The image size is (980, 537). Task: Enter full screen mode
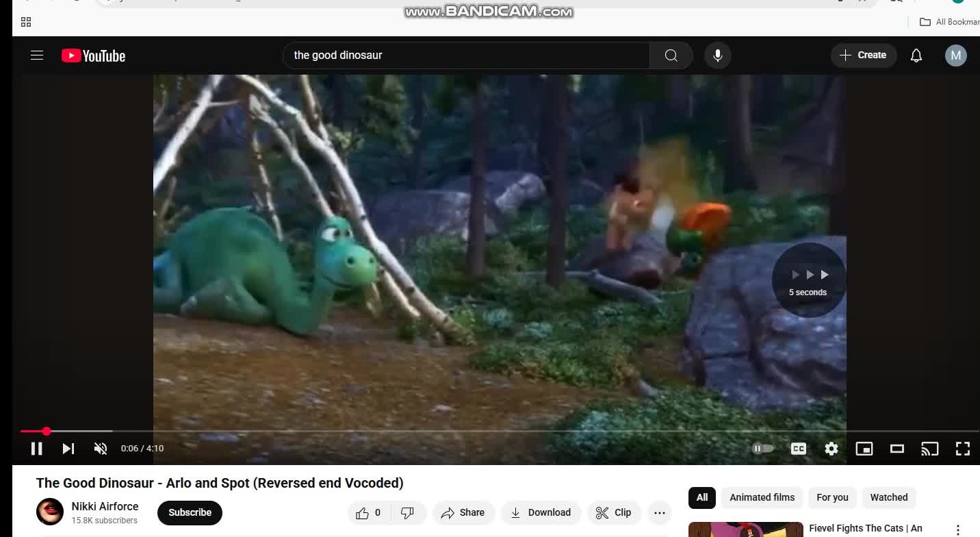click(x=962, y=449)
